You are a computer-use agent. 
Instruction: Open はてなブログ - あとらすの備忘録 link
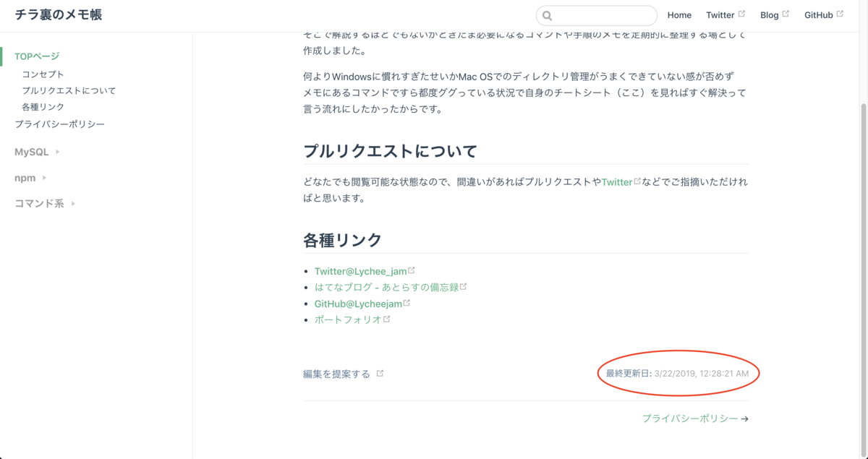[x=386, y=287]
